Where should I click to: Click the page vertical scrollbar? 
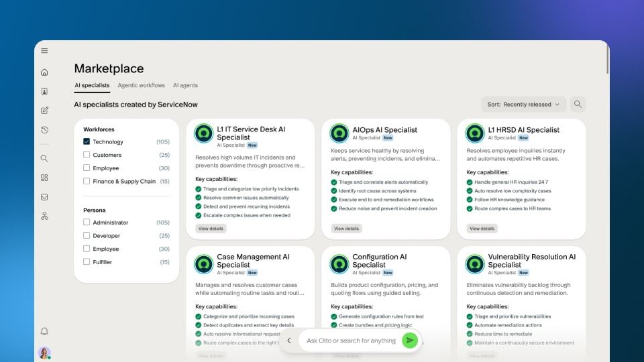point(608,60)
